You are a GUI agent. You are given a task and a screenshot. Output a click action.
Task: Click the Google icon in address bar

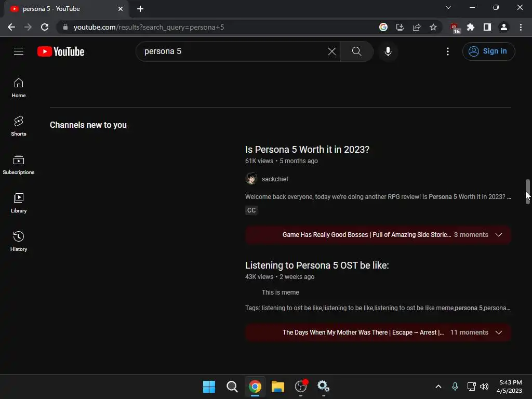click(x=383, y=27)
